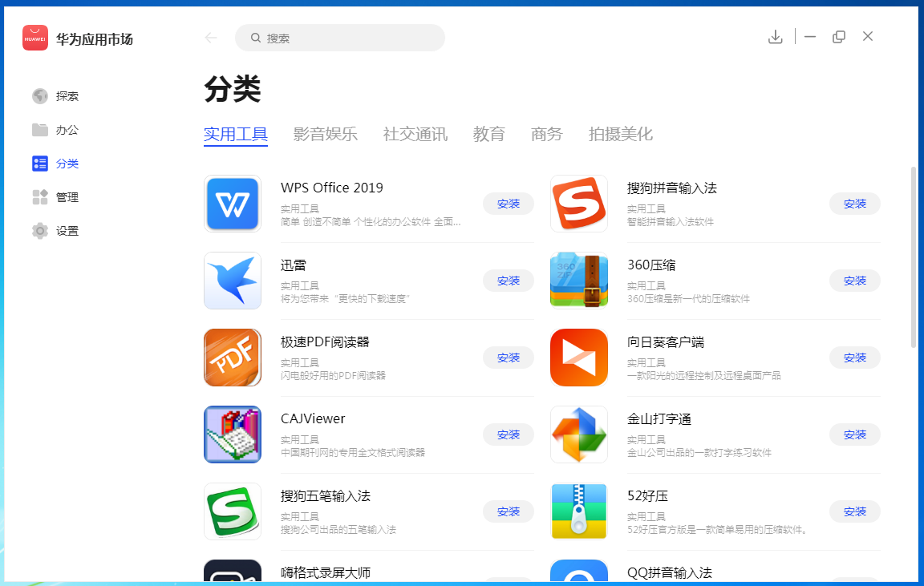Click the 52好压 app title
This screenshot has height=586, width=924.
[647, 496]
